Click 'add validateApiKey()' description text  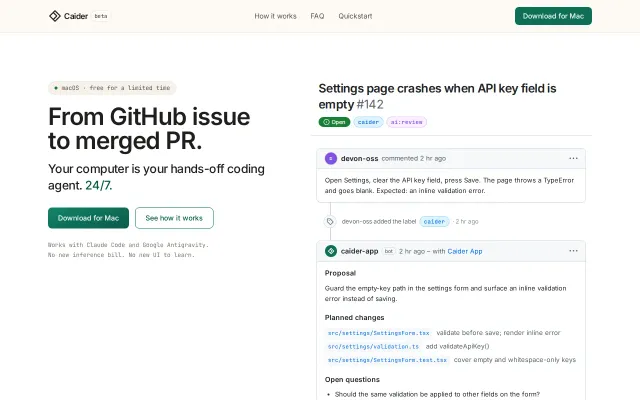[x=458, y=347]
